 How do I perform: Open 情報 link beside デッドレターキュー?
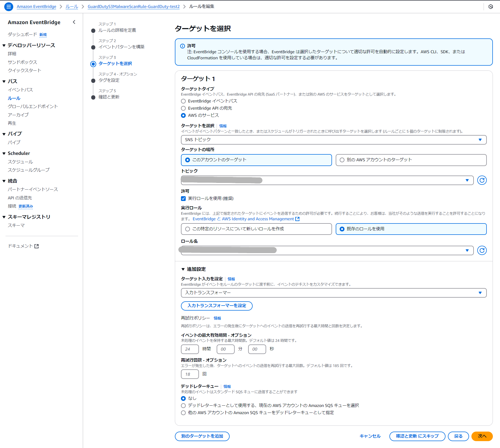[227, 387]
